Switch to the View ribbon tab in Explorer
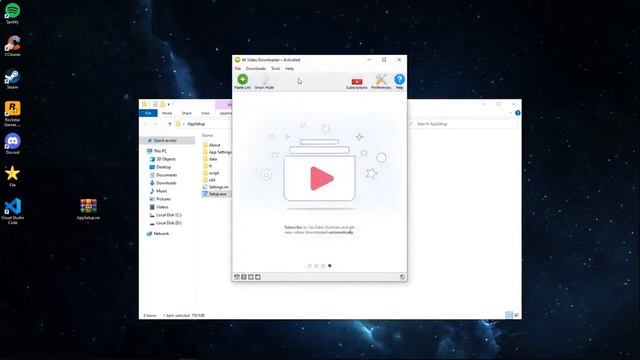The width and height of the screenshot is (640, 360). click(x=205, y=113)
